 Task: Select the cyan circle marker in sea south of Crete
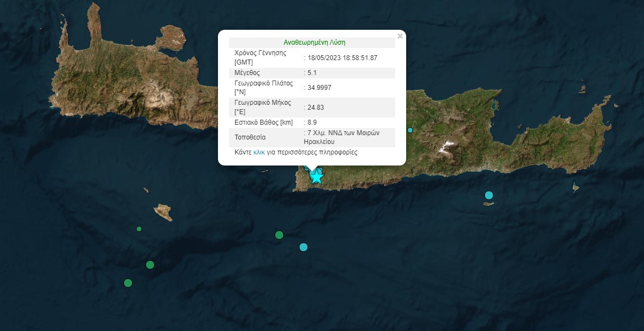click(303, 247)
